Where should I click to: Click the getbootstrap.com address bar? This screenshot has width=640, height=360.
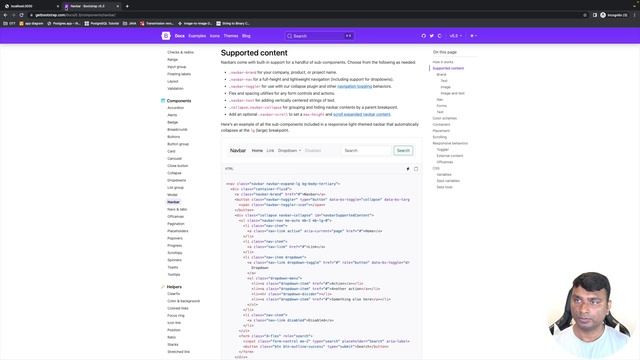tap(306, 15)
